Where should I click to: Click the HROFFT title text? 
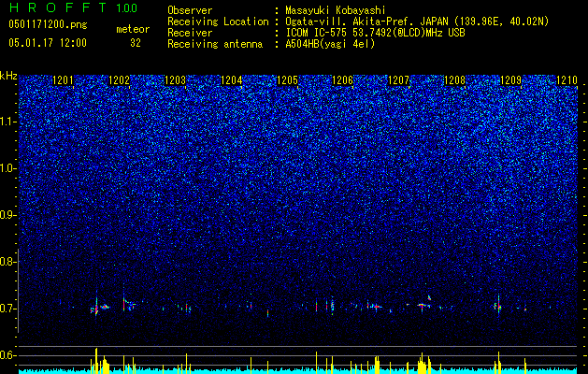(x=58, y=7)
